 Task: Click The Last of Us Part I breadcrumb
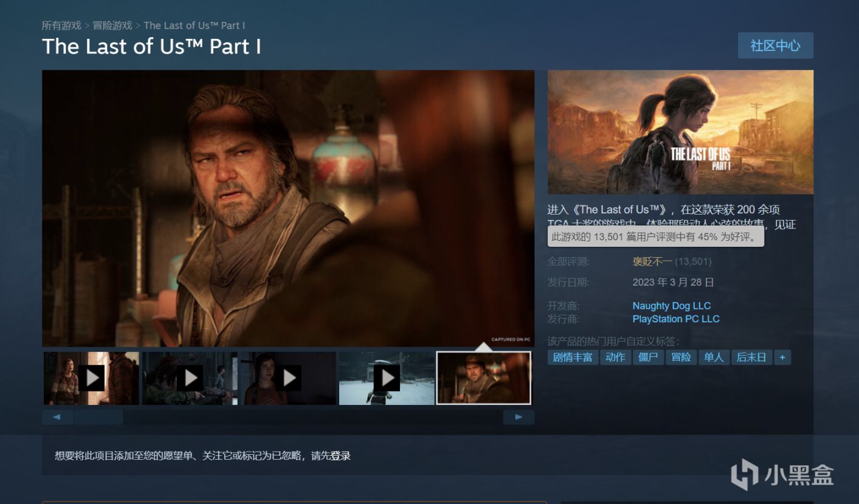(195, 26)
